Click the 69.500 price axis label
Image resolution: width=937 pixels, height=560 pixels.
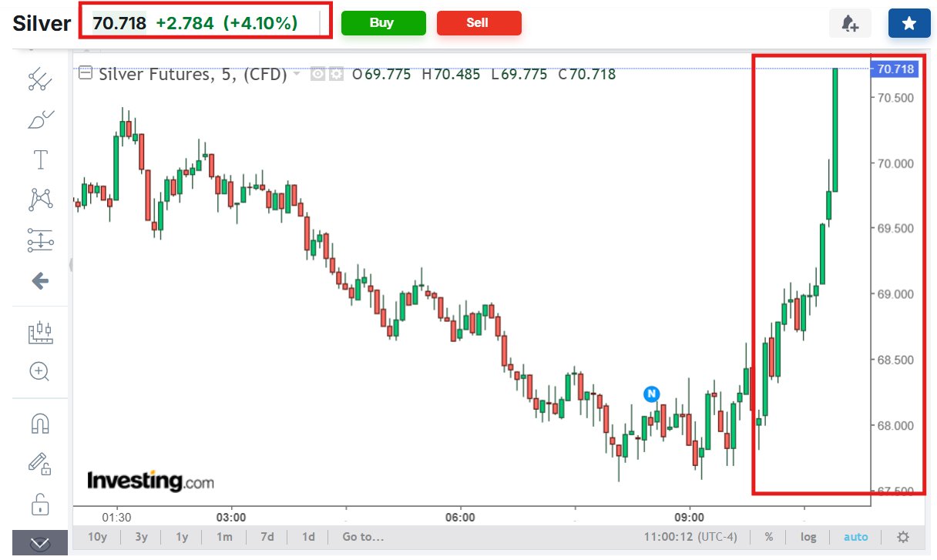(x=894, y=228)
